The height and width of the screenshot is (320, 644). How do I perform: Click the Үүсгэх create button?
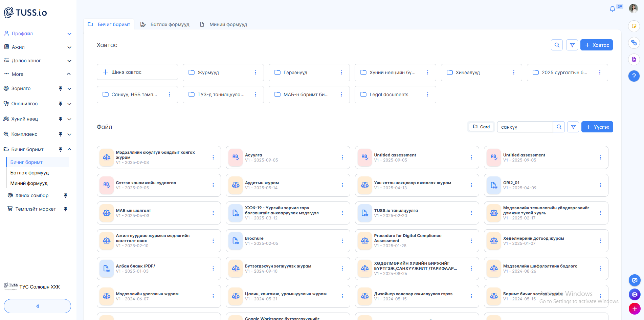(597, 127)
